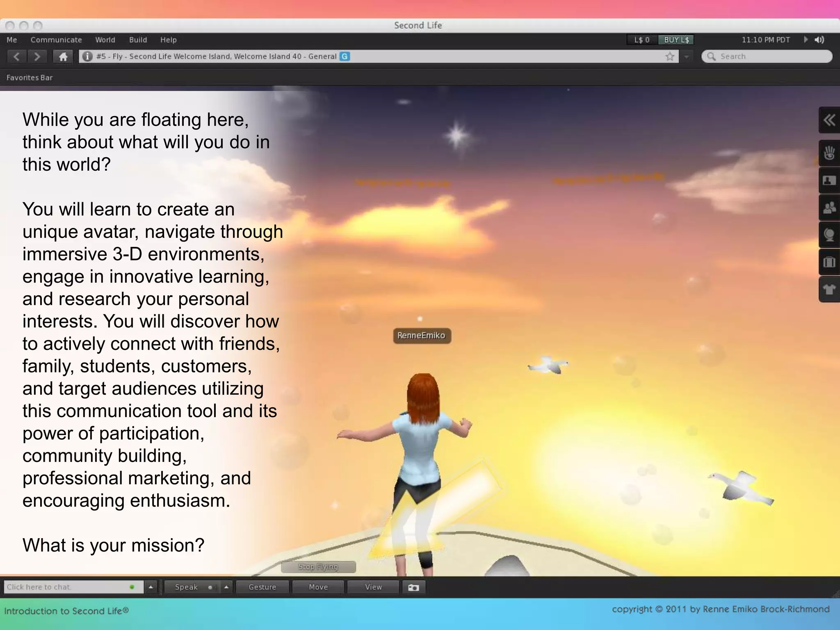Viewport: 840px width, 630px height.
Task: Open the Inventory suitcase sidebar tab
Action: tap(829, 262)
